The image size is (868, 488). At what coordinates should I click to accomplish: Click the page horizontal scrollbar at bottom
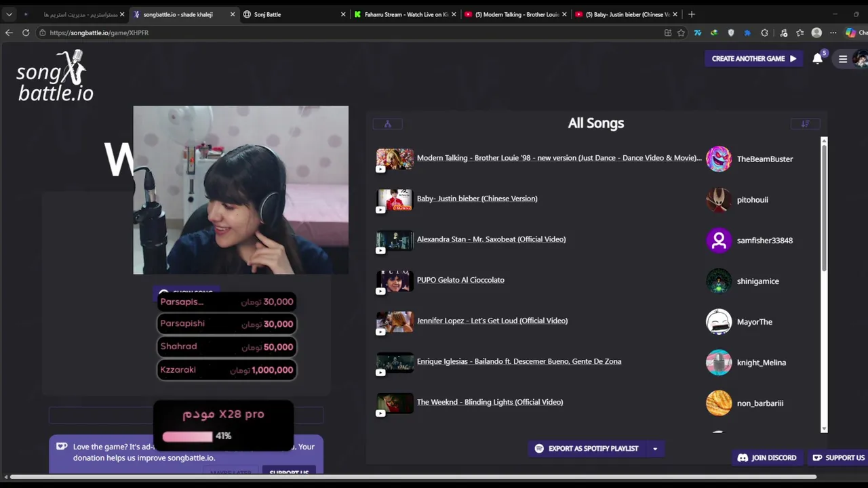[x=413, y=477]
